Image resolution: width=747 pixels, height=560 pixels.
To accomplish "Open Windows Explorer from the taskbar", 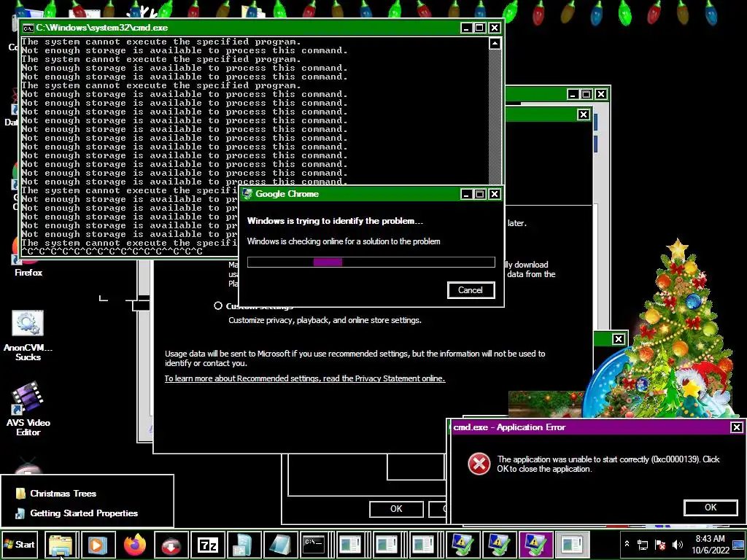I will (61, 544).
